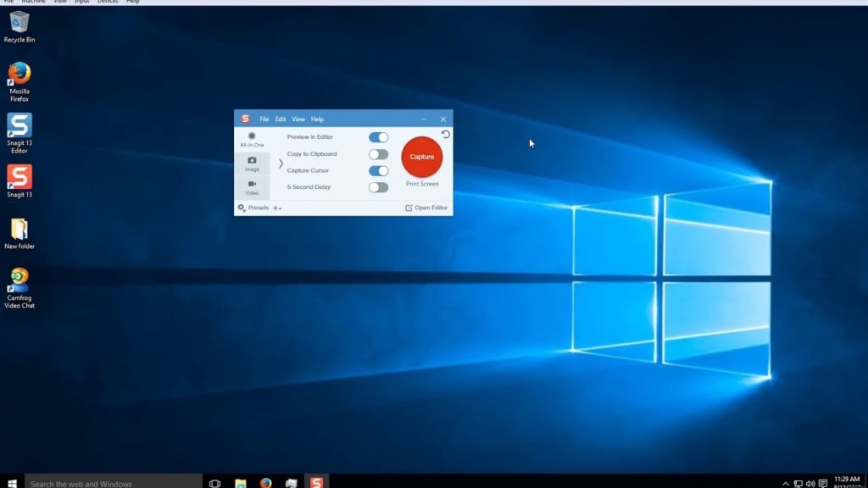Expand the chevron arrow beside capture tabs
Image resolution: width=868 pixels, height=488 pixels.
pos(281,164)
